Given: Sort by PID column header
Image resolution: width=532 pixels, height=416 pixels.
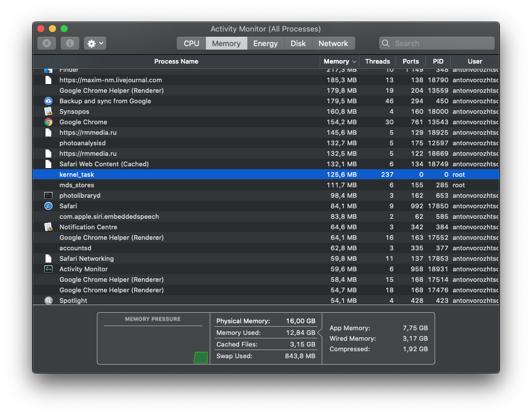Looking at the screenshot, I should (437, 61).
